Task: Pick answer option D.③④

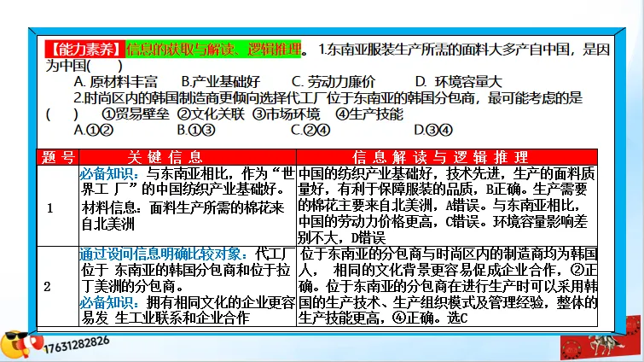Action: tap(433, 130)
